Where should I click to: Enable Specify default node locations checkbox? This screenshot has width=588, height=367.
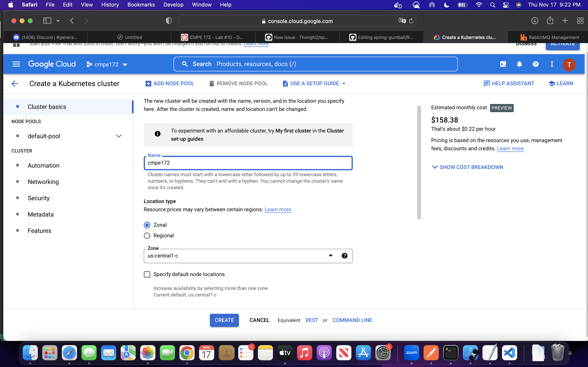pyautogui.click(x=147, y=274)
